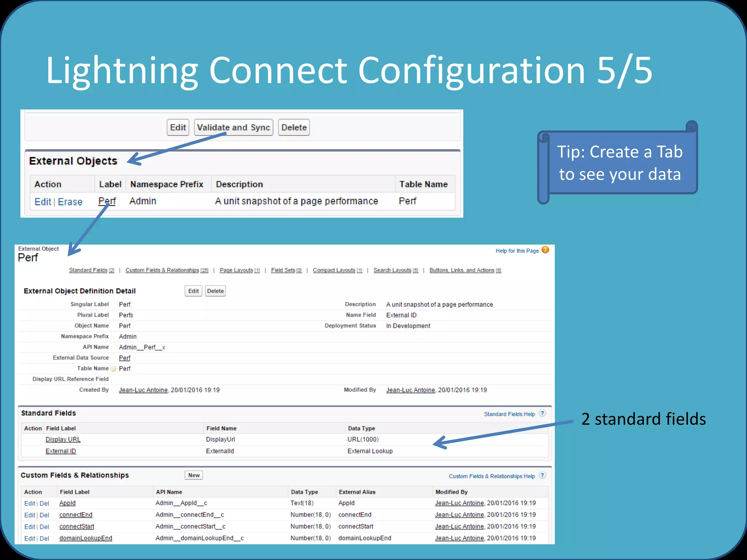Open Jean-Luc Antoine link in Modified By field
This screenshot has height=560, width=747.
[411, 390]
